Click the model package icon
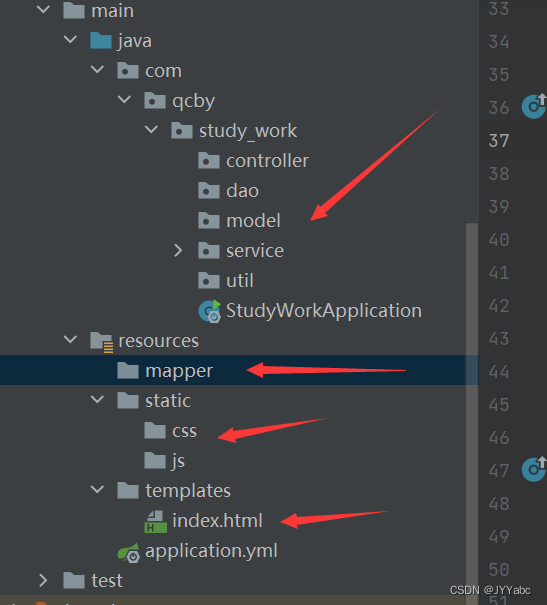The image size is (547, 605). point(209,221)
